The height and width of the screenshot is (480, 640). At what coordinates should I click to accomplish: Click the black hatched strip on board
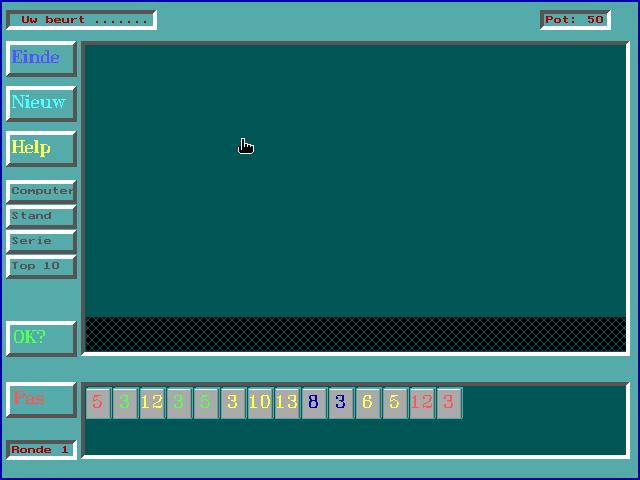356,334
